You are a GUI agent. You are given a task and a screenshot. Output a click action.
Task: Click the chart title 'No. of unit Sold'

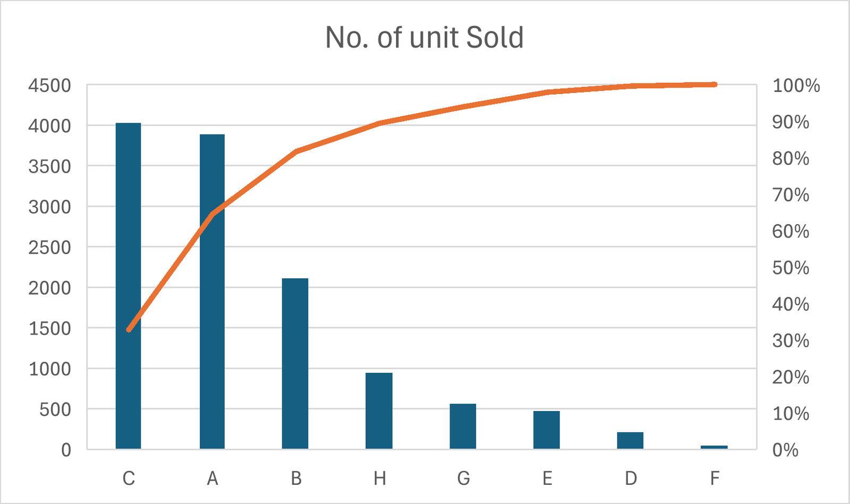pos(424,38)
